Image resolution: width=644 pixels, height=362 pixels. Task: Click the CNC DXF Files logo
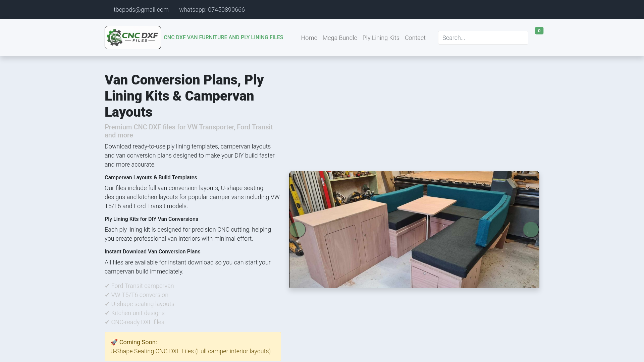(132, 38)
